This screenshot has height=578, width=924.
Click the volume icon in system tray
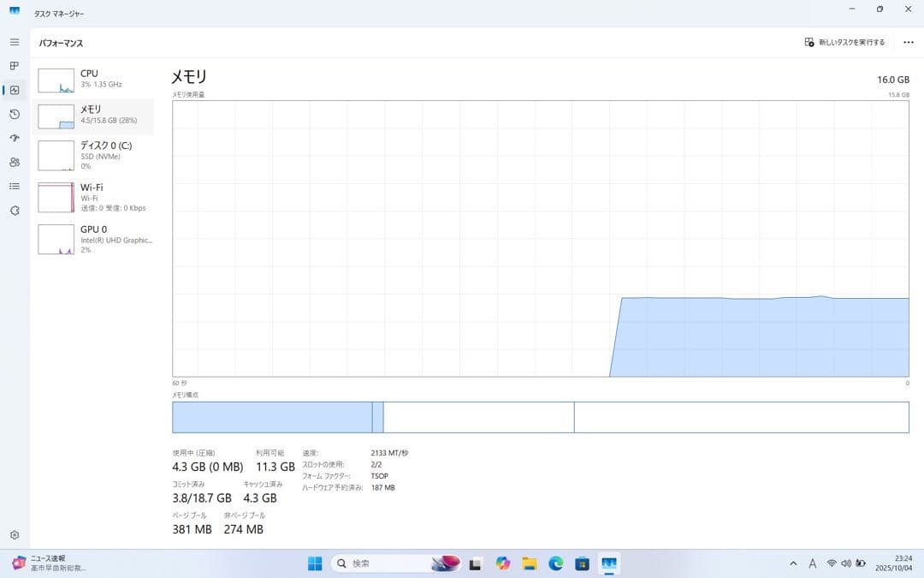846,563
